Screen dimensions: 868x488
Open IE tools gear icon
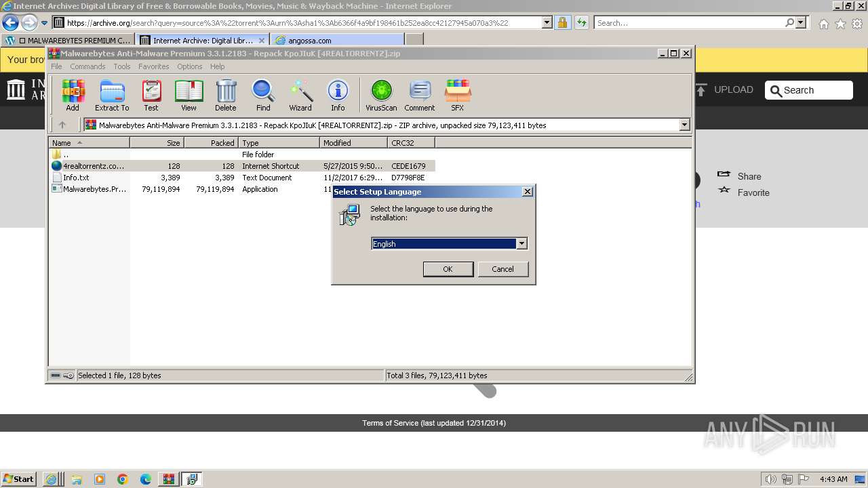(x=857, y=24)
